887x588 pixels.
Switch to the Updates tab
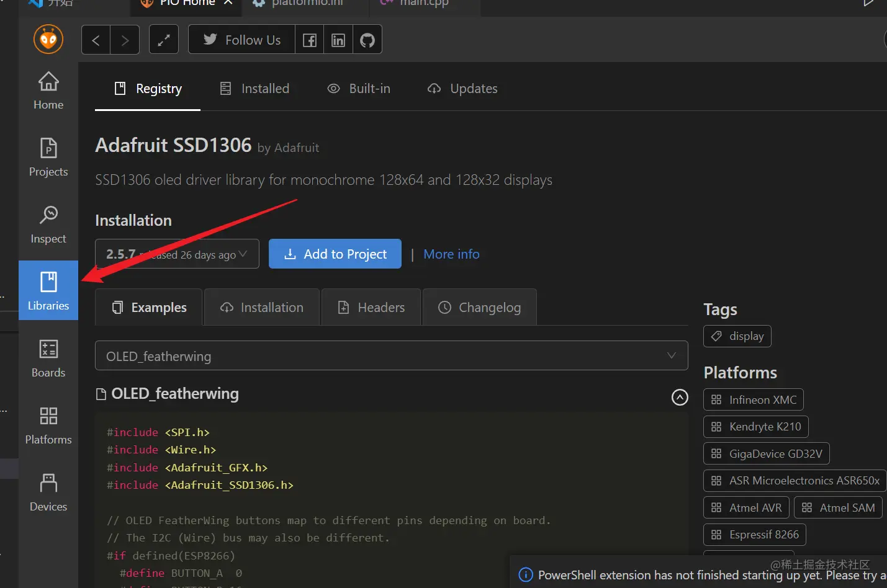pyautogui.click(x=462, y=89)
